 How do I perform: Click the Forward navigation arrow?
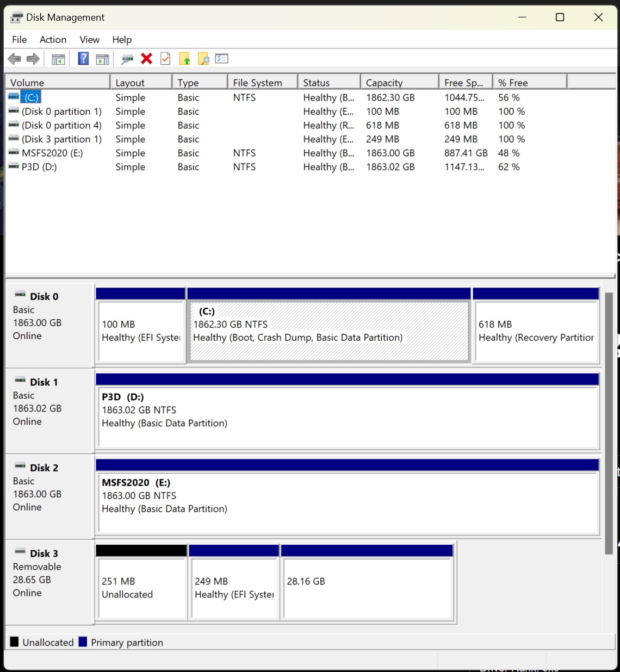33,59
